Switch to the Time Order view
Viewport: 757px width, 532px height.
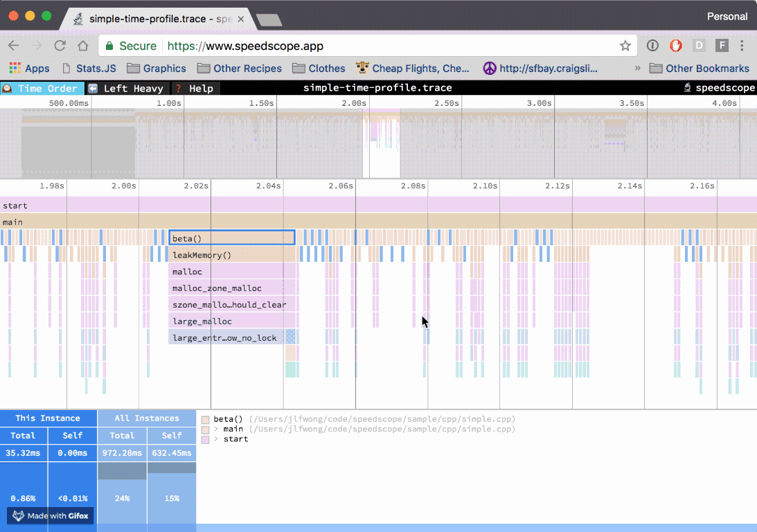pyautogui.click(x=42, y=89)
